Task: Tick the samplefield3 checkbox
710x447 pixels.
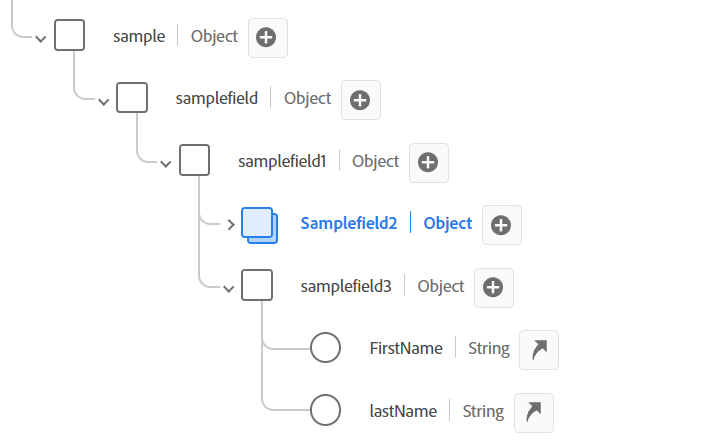Action: coord(257,285)
